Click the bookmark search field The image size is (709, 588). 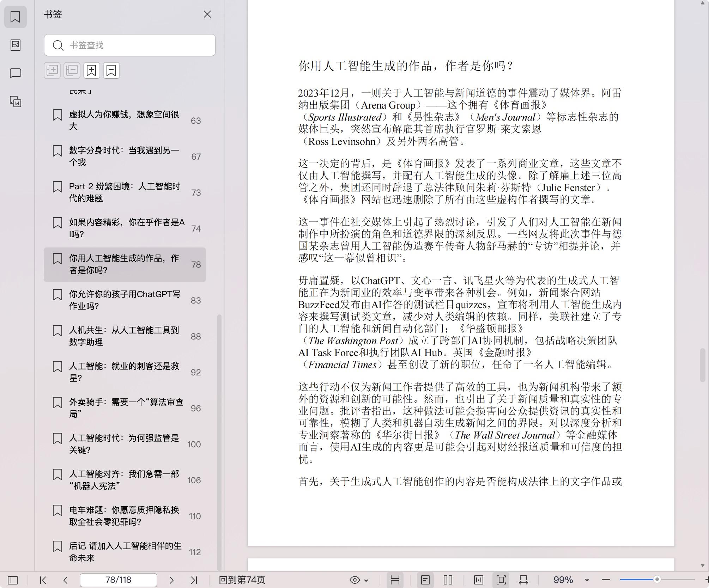[130, 45]
